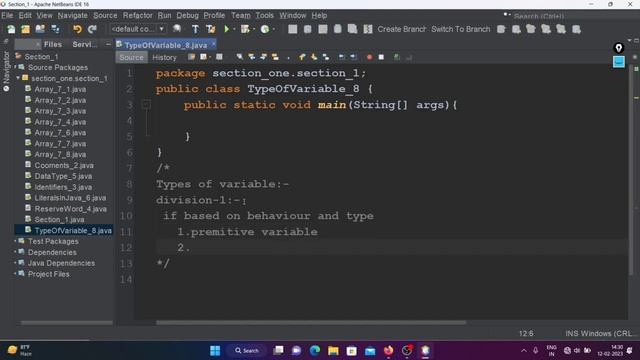Select Array_7_1.java in project tree
640x360 pixels.
click(60, 89)
